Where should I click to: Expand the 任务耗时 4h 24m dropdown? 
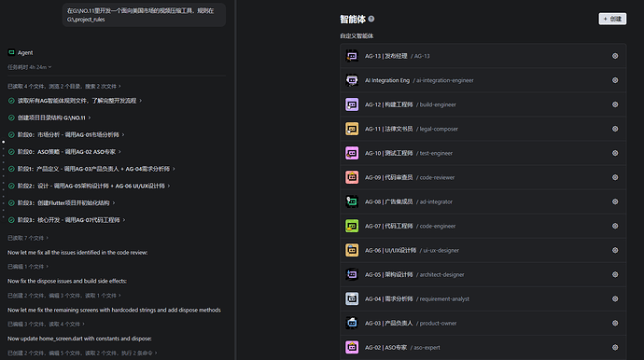30,67
